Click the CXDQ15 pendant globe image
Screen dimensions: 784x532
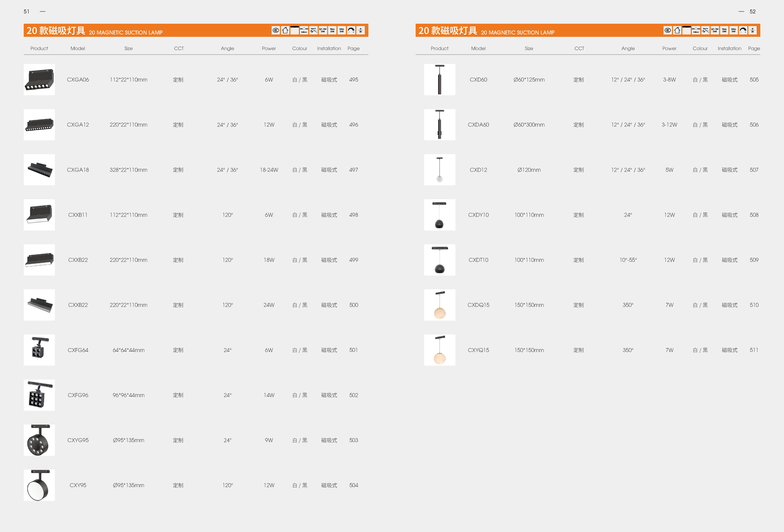[440, 305]
